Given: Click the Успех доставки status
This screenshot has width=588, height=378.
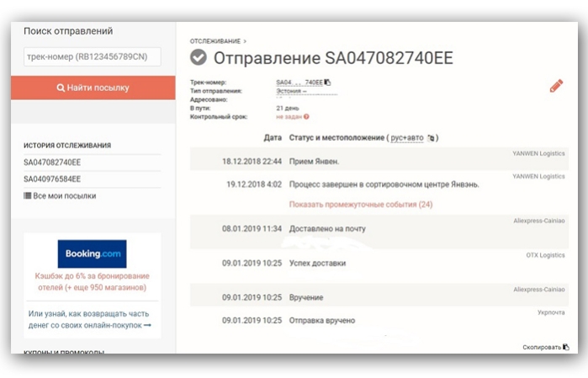Looking at the screenshot, I should (x=317, y=264).
